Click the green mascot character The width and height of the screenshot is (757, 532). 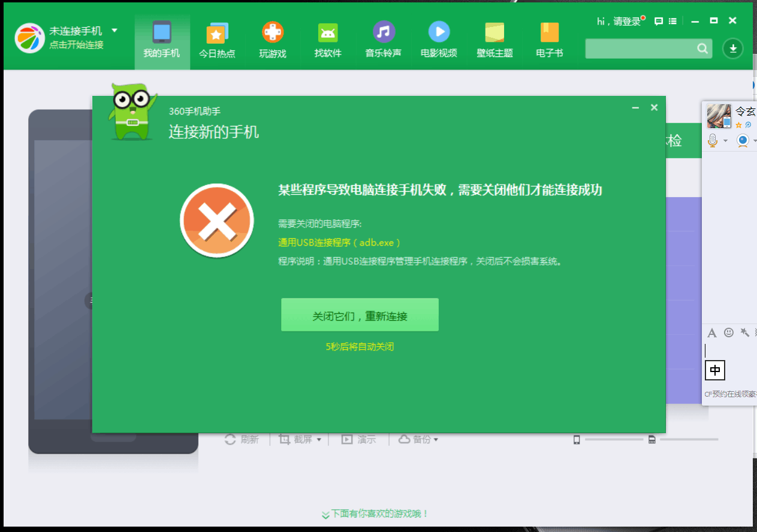click(x=132, y=112)
